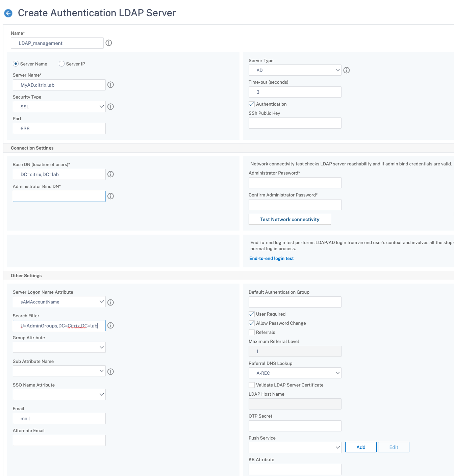Click the Administrator Password field
This screenshot has height=476, width=454.
click(x=295, y=183)
